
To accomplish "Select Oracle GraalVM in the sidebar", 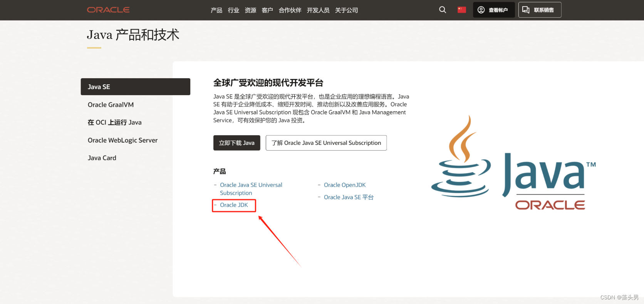I will [x=111, y=105].
